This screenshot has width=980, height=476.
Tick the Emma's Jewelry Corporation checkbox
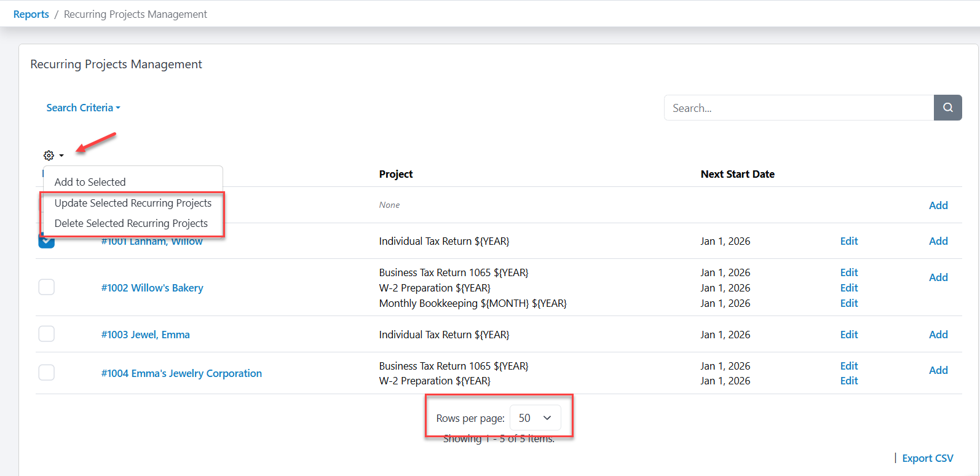pyautogui.click(x=47, y=373)
